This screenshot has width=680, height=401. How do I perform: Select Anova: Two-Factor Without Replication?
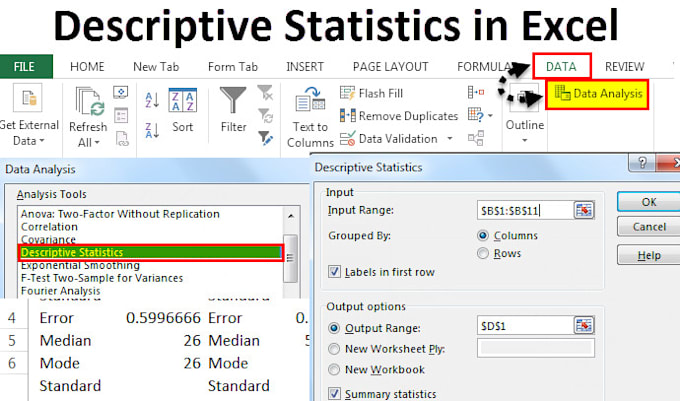coord(120,214)
